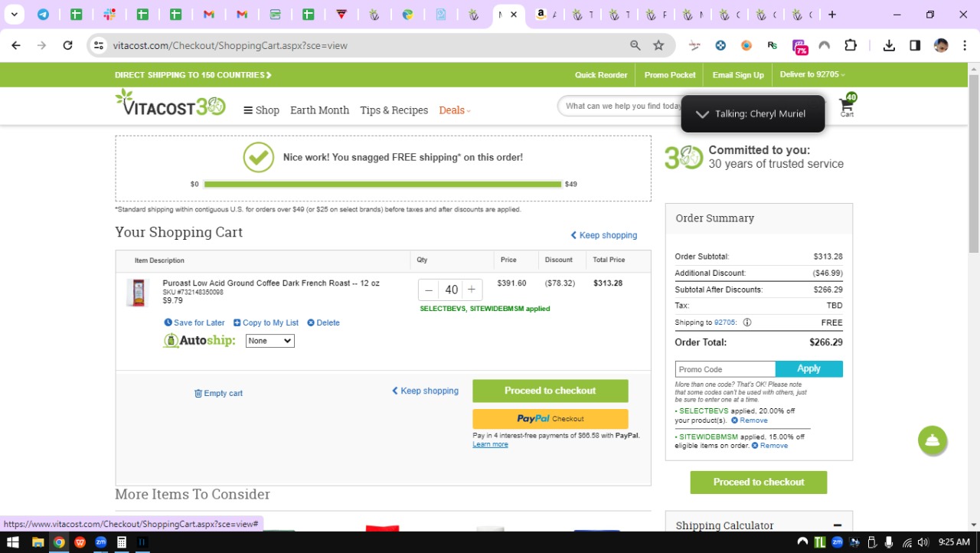Open Chrome extensions puzzle icon
980x553 pixels.
pyautogui.click(x=850, y=45)
